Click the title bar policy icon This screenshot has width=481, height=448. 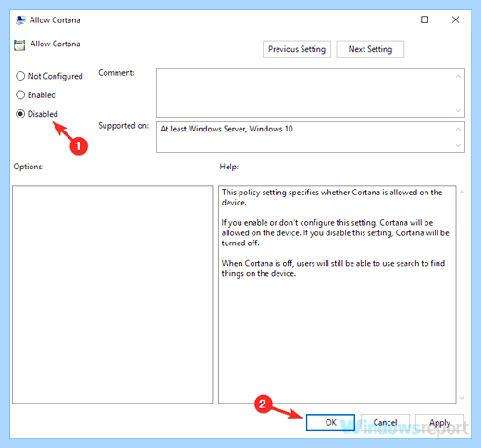pyautogui.click(x=20, y=20)
